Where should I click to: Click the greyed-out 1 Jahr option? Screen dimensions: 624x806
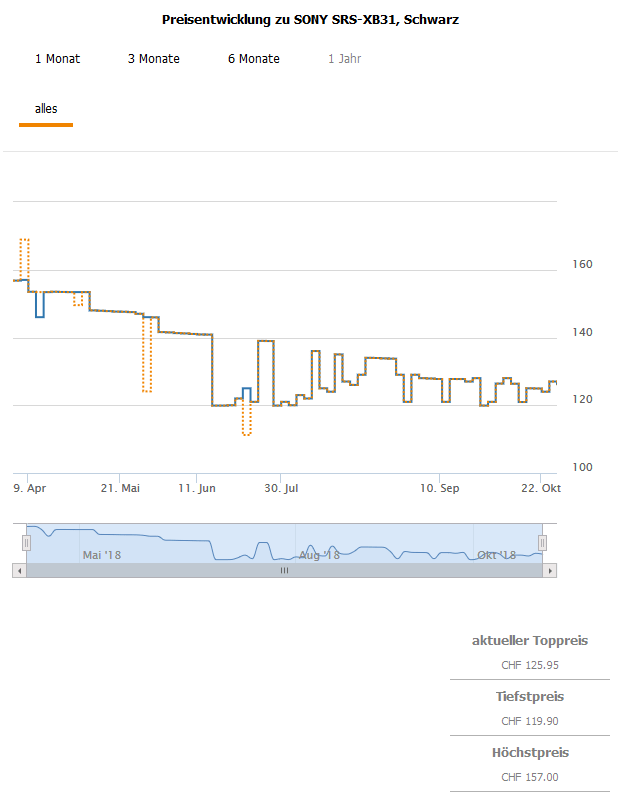[344, 59]
